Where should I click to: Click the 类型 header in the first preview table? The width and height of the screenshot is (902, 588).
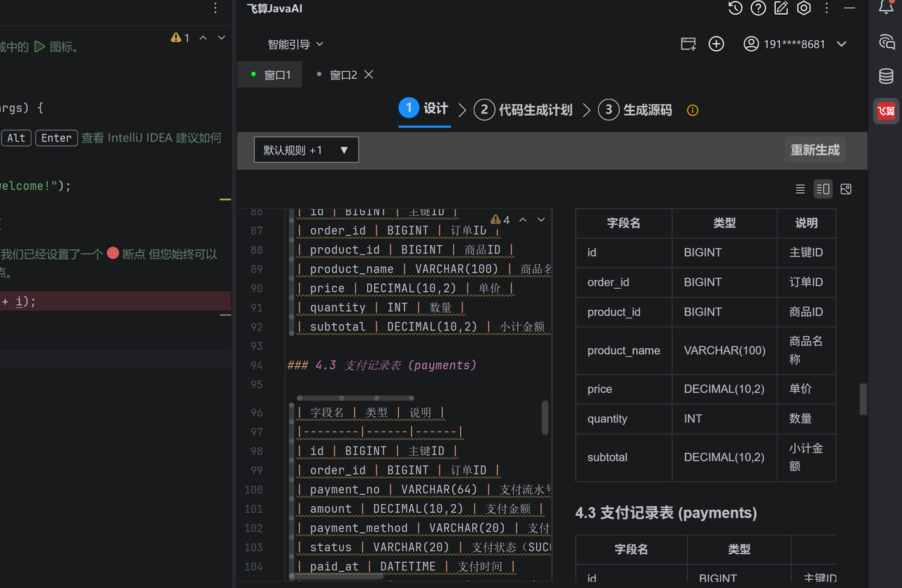[x=724, y=223]
